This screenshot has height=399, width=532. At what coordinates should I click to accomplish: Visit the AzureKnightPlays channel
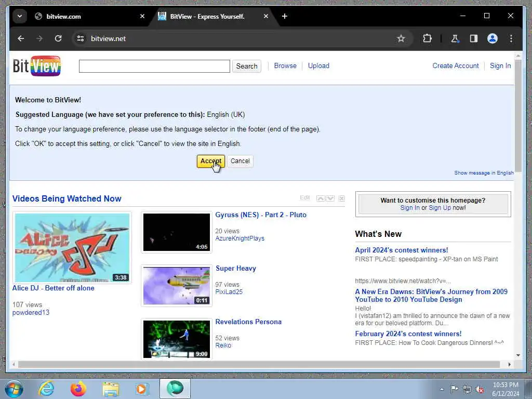pyautogui.click(x=240, y=238)
